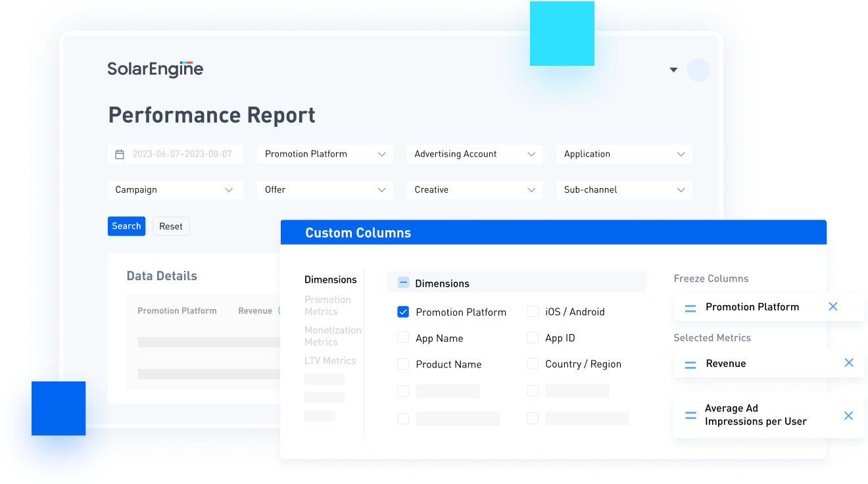Remove Promotion Platform from Freeze Columns
The height and width of the screenshot is (484, 868).
pos(833,306)
